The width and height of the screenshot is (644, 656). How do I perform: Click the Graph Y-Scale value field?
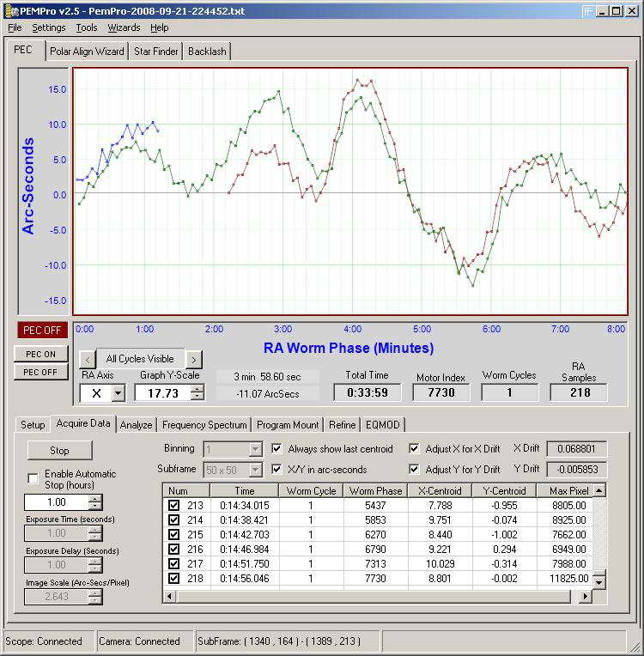pyautogui.click(x=163, y=393)
